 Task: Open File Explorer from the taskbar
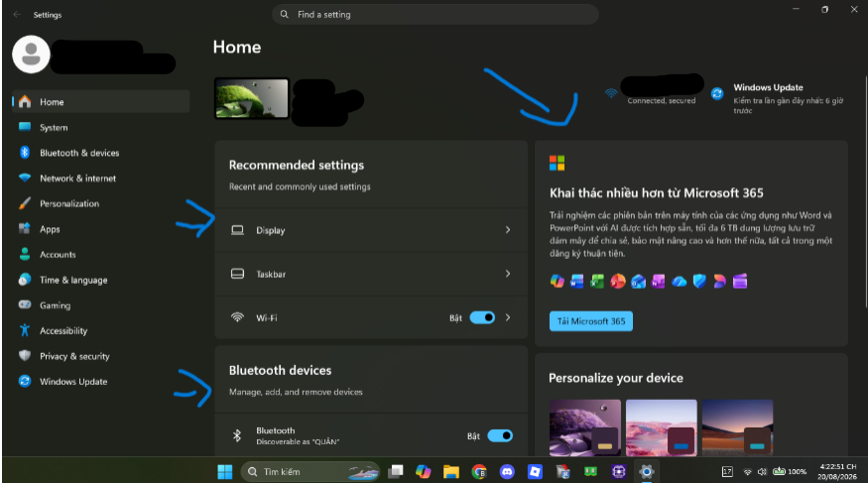click(x=451, y=471)
